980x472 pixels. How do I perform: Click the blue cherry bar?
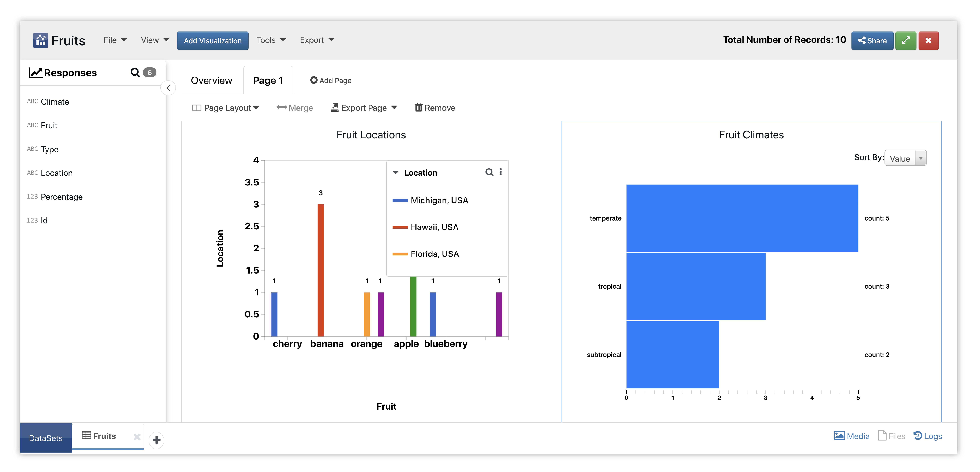(x=274, y=314)
